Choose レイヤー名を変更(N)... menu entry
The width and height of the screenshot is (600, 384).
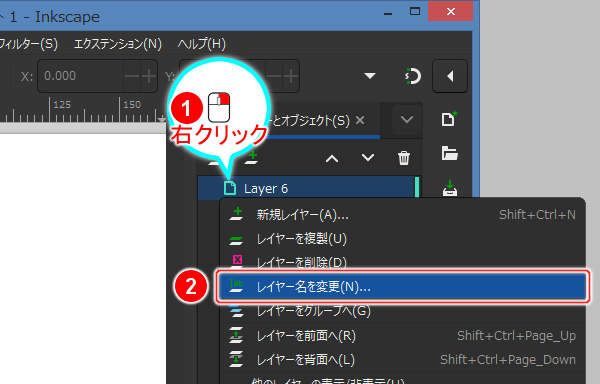(403, 286)
